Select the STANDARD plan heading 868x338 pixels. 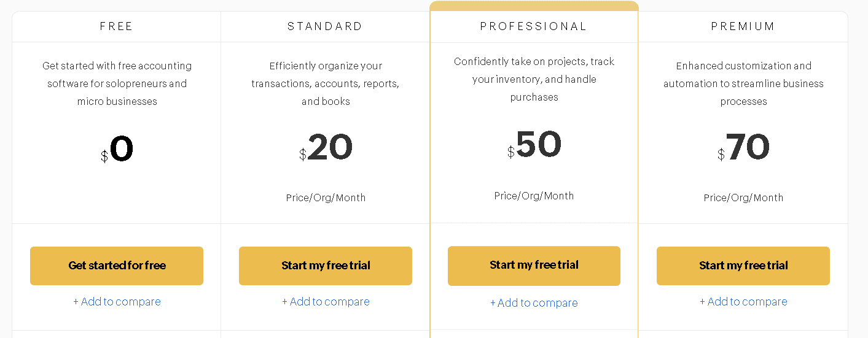pyautogui.click(x=326, y=26)
